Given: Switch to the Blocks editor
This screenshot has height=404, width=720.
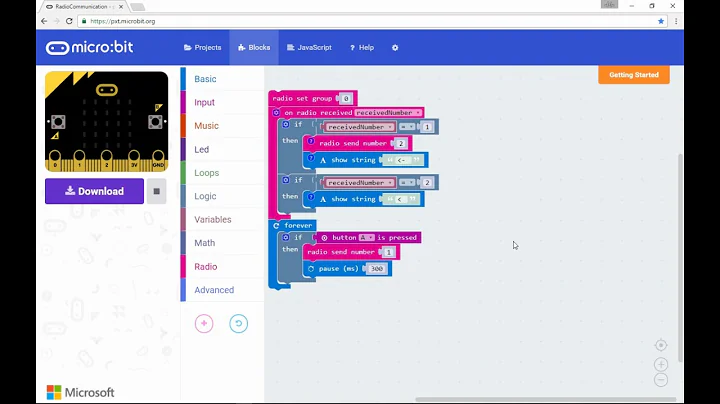Looking at the screenshot, I should click(254, 48).
